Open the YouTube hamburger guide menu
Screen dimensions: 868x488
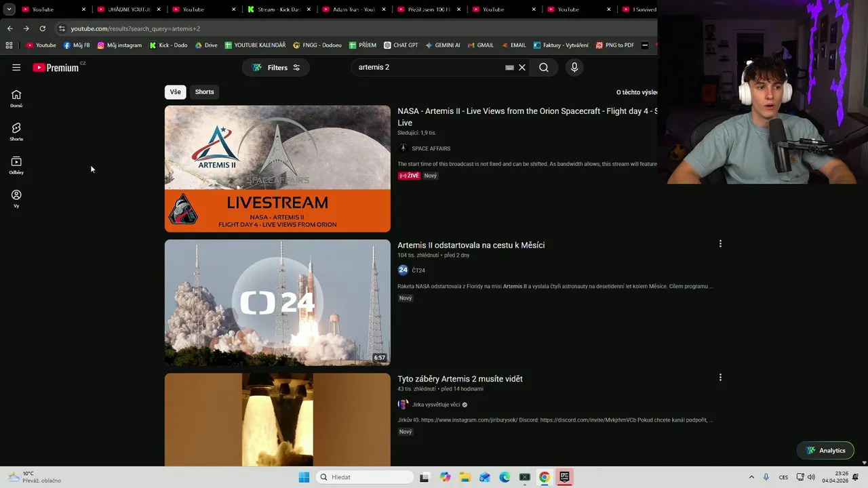click(16, 67)
